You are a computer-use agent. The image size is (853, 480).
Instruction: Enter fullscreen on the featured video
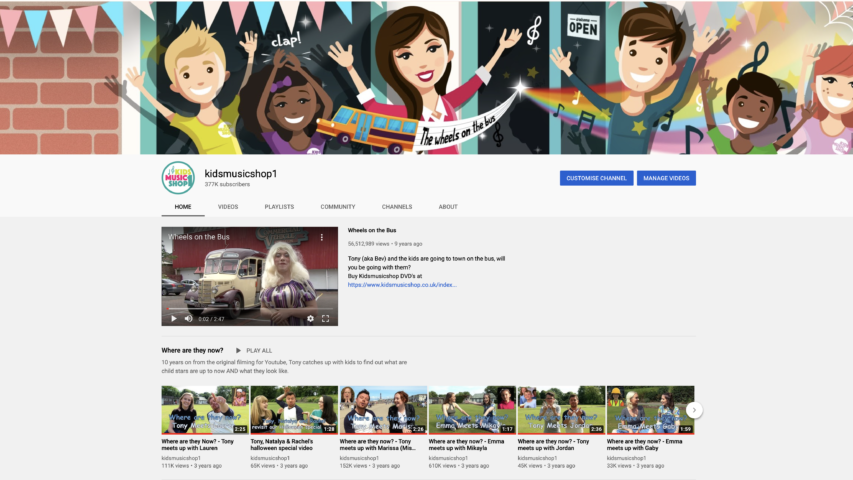[325, 319]
